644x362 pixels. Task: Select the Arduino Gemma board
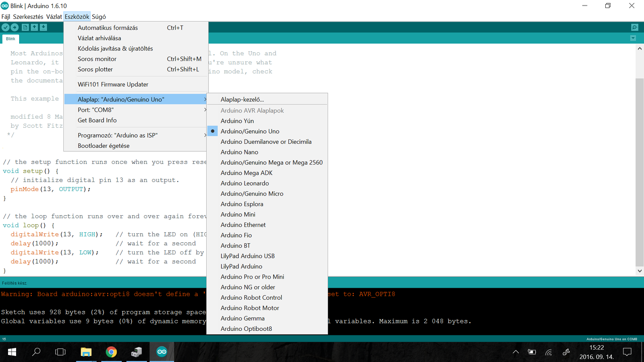pos(267,318)
